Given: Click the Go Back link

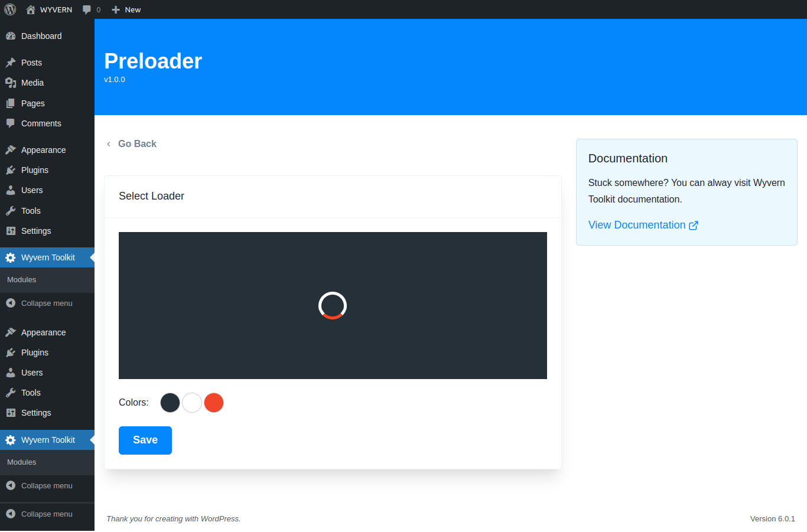Looking at the screenshot, I should coord(131,143).
